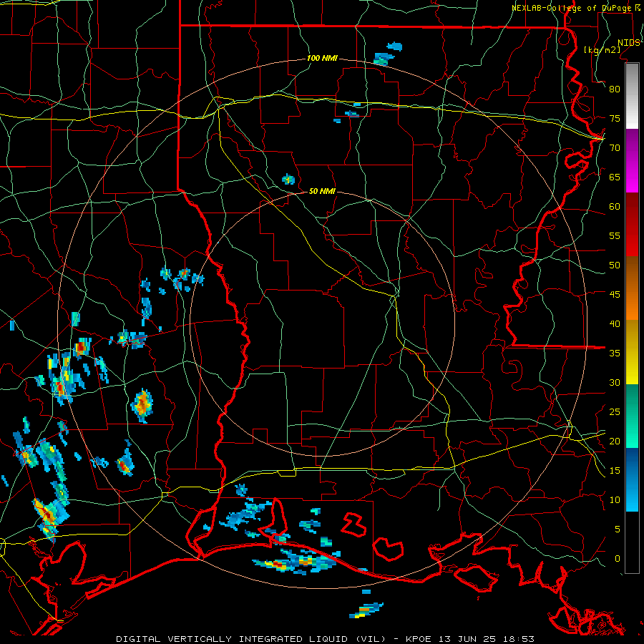Click the 75 value on the VIL scale
This screenshot has height=644, width=644.
click(615, 118)
